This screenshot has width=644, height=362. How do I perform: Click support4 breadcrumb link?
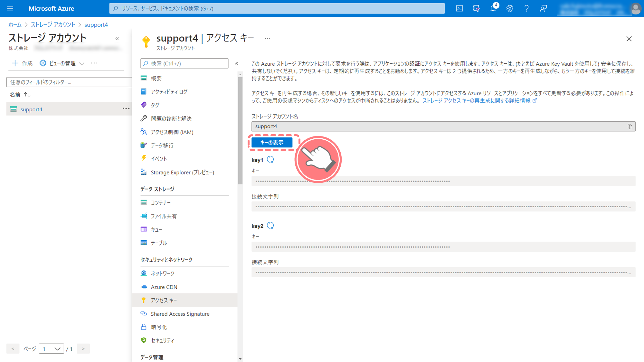point(96,25)
